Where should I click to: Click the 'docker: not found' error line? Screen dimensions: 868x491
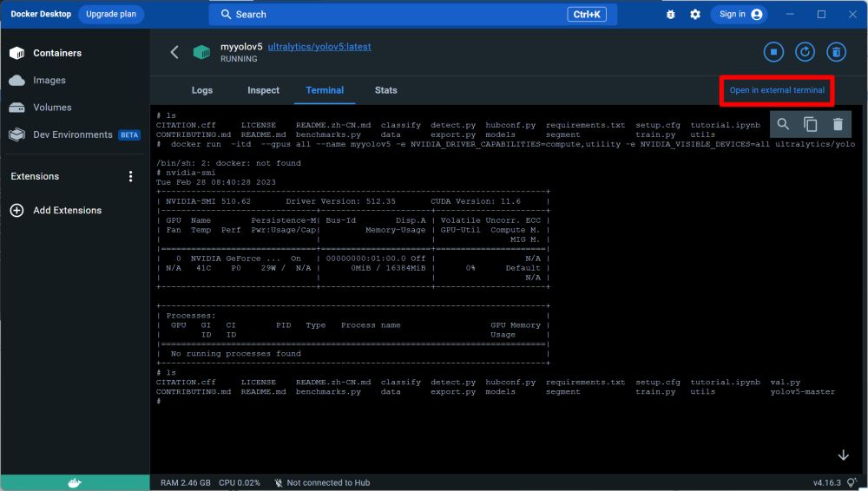pyautogui.click(x=228, y=163)
